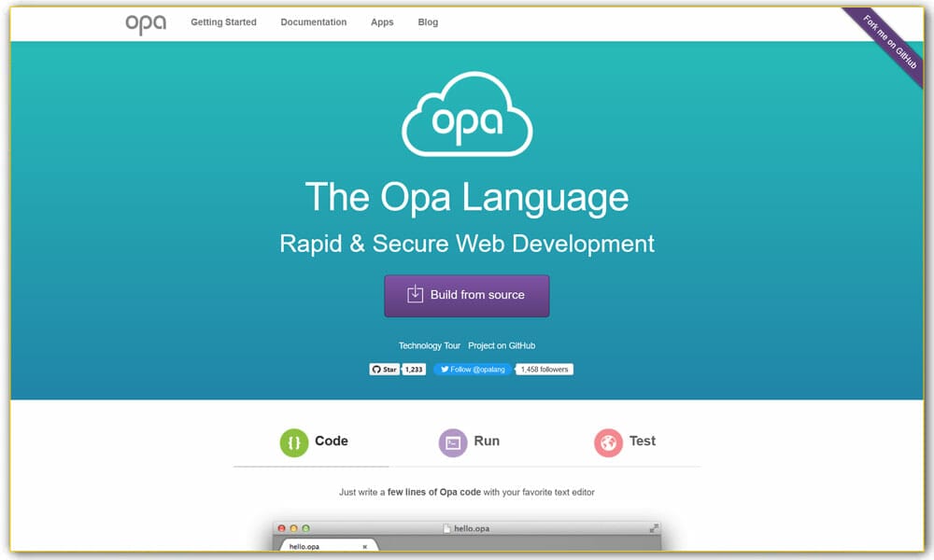Click the Opa cloud logo icon
The image size is (934, 560).
467,115
